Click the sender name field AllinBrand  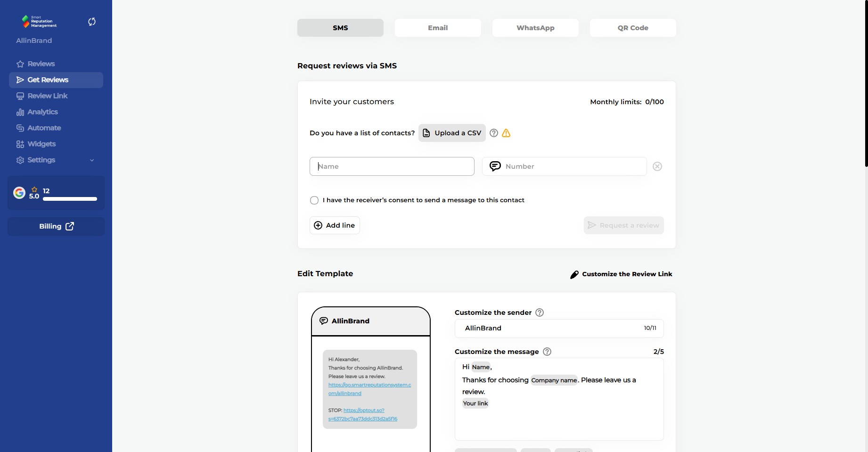(x=559, y=329)
